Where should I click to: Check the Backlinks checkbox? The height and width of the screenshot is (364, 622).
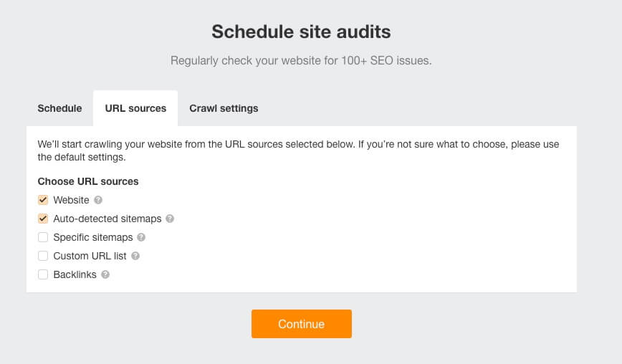pyautogui.click(x=43, y=274)
